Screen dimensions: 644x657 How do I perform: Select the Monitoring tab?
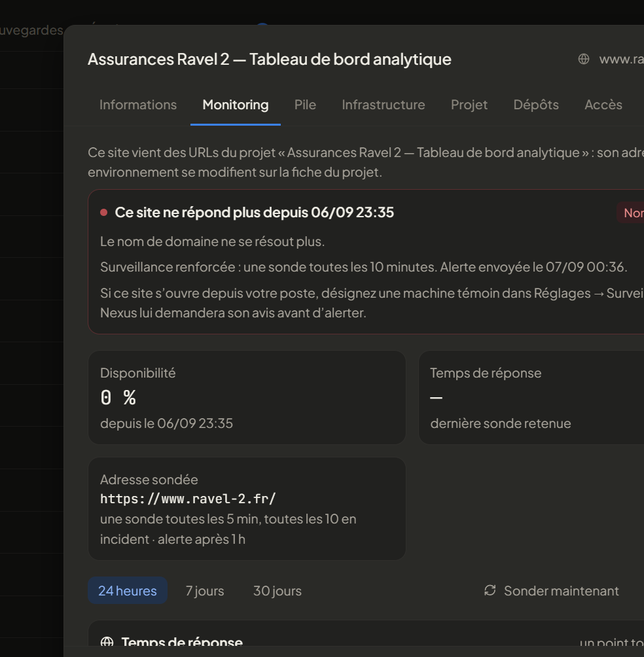[x=236, y=105]
